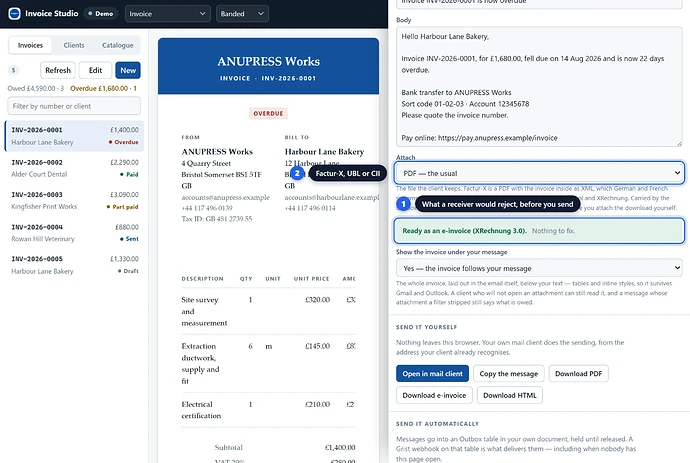Image resolution: width=690 pixels, height=463 pixels.
Task: Click the Overdue £1,680.00 summary text
Action: click(x=103, y=88)
